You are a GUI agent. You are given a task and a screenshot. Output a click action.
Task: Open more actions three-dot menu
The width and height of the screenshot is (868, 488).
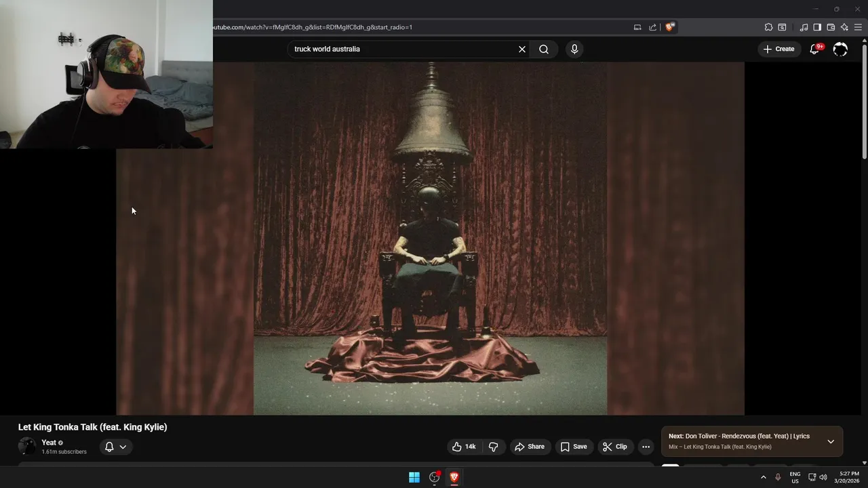[646, 447]
